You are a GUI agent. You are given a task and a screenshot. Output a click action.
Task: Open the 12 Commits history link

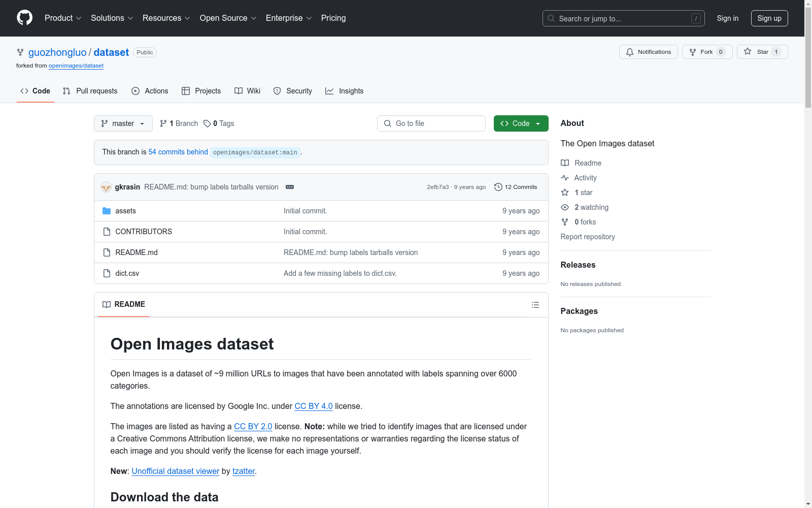click(x=516, y=187)
